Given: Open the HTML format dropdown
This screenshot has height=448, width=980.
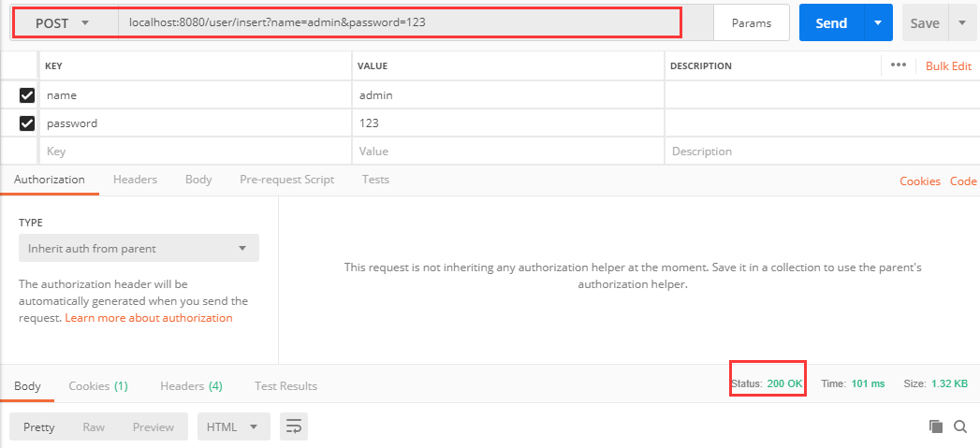Looking at the screenshot, I should (234, 426).
